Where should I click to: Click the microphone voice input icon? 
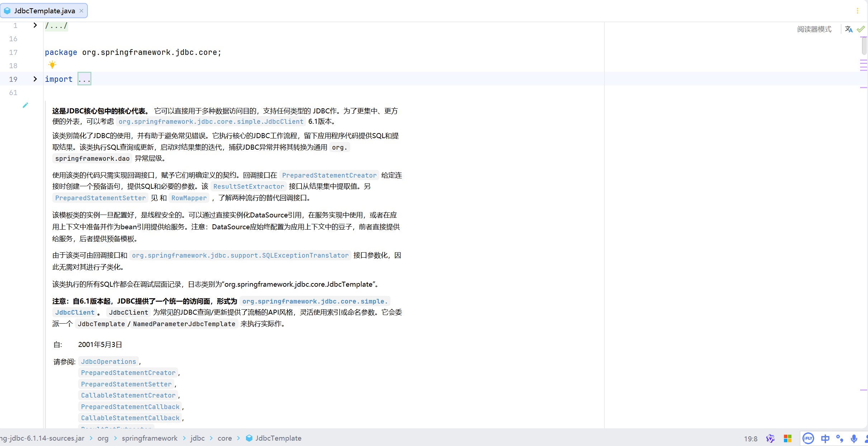coord(854,438)
